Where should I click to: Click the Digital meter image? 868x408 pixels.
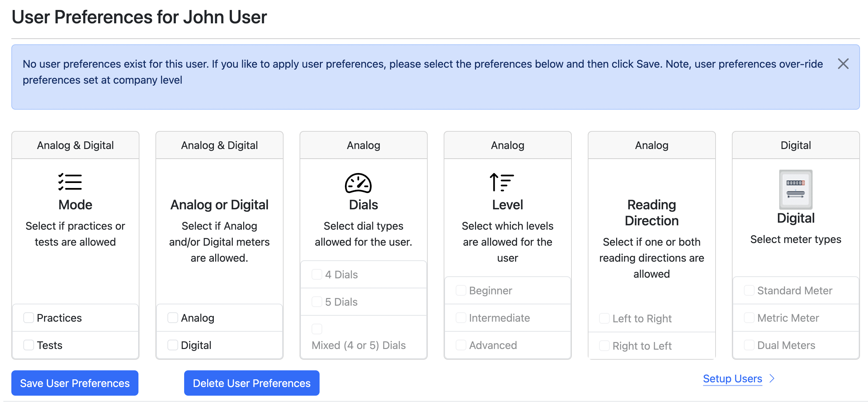(x=796, y=190)
